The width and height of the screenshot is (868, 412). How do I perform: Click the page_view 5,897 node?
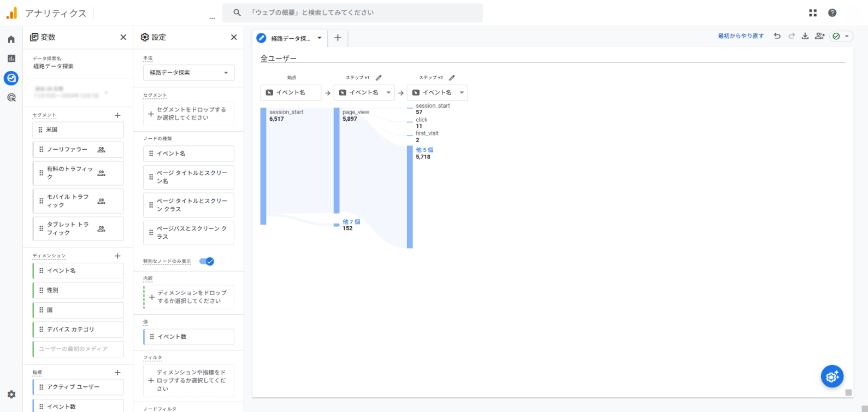tap(336, 160)
